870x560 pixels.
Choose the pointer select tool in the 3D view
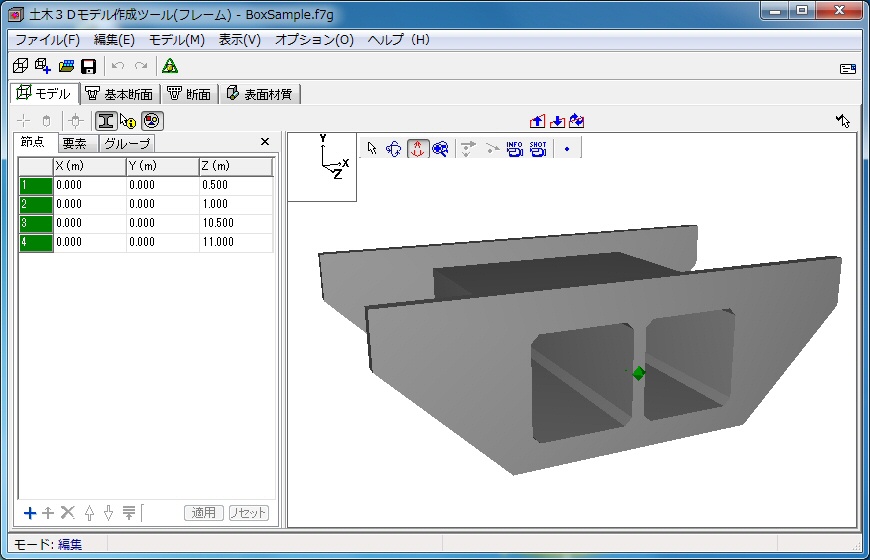372,148
